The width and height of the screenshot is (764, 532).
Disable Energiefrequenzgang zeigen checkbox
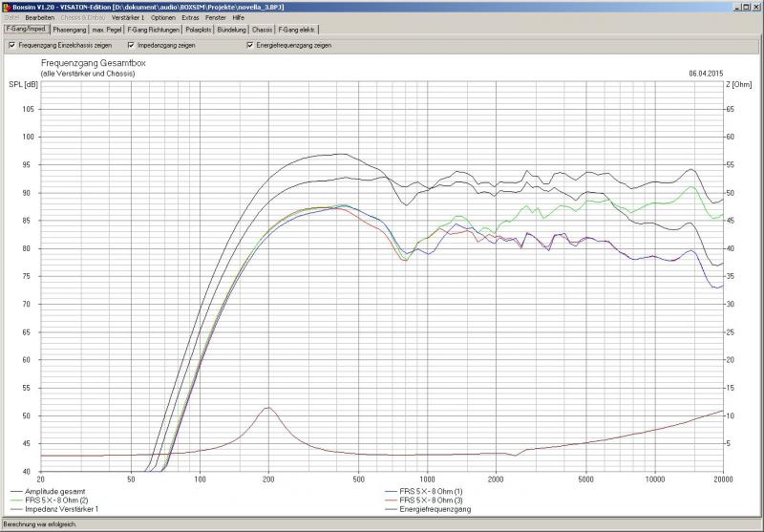pyautogui.click(x=250, y=45)
